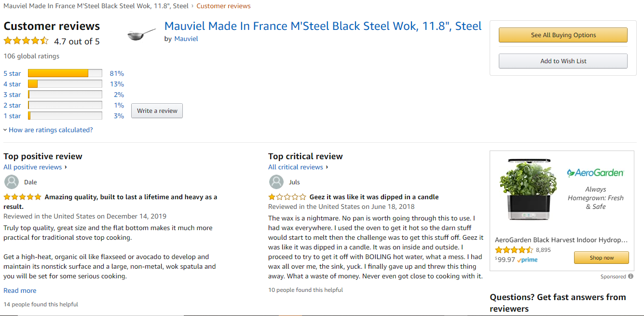The width and height of the screenshot is (644, 316).
Task: Click the five-star rating on Dale's review
Action: [x=22, y=197]
